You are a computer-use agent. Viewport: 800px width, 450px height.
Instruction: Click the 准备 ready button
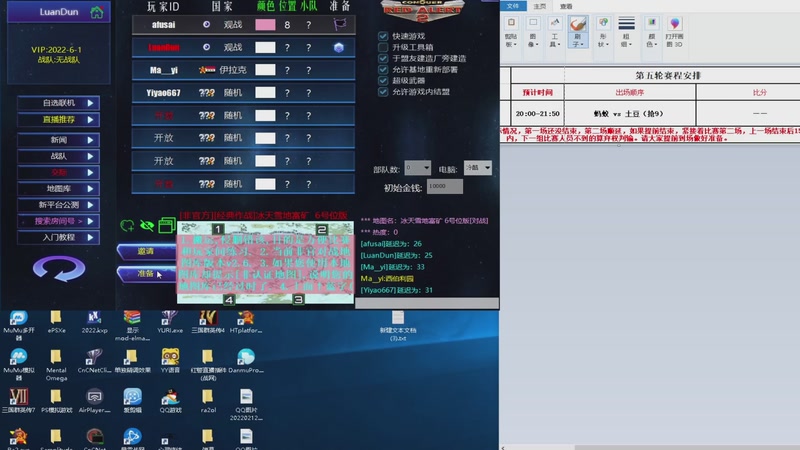click(x=146, y=273)
